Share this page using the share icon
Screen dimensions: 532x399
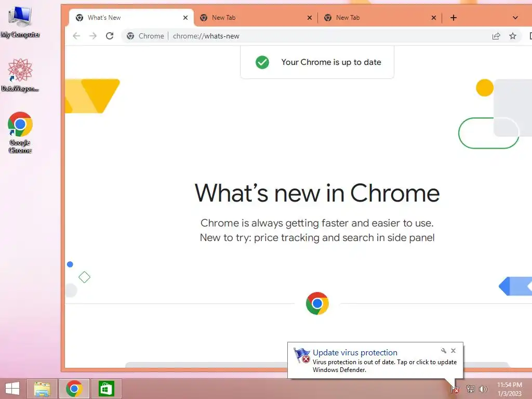pos(496,36)
